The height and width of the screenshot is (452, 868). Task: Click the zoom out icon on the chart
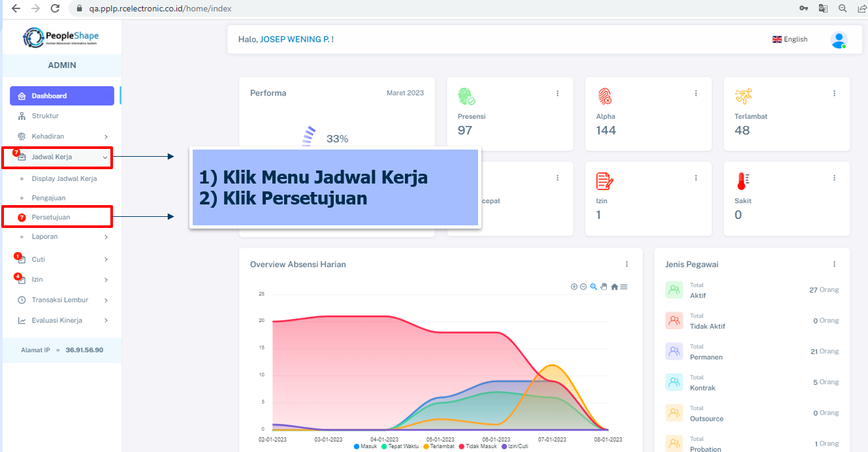click(583, 287)
